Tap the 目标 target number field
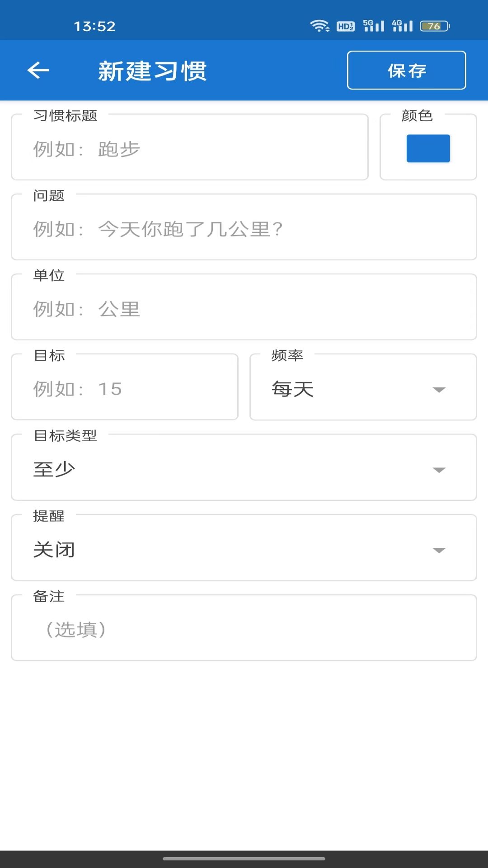488x868 pixels. pyautogui.click(x=124, y=389)
